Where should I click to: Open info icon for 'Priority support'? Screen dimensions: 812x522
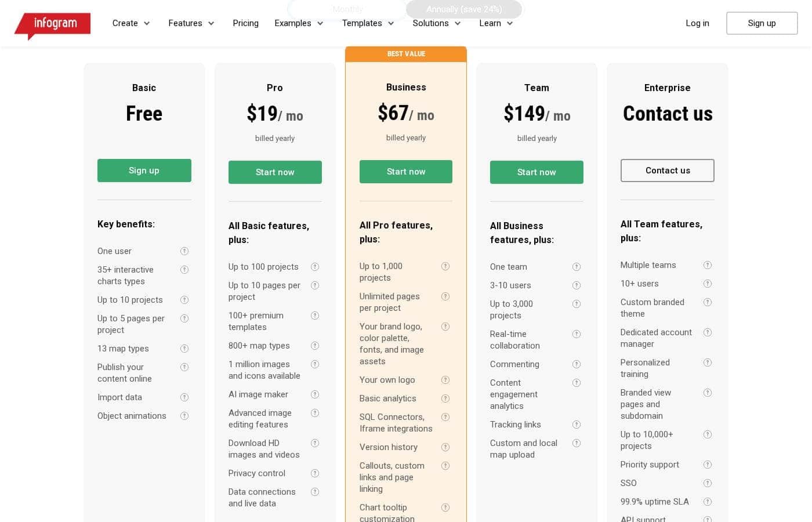[x=708, y=465]
